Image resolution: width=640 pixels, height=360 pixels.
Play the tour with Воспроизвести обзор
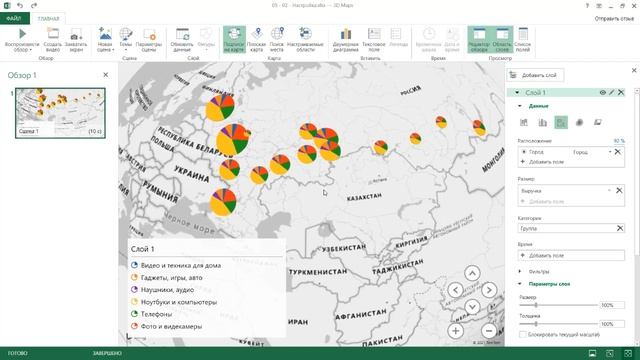point(22,40)
